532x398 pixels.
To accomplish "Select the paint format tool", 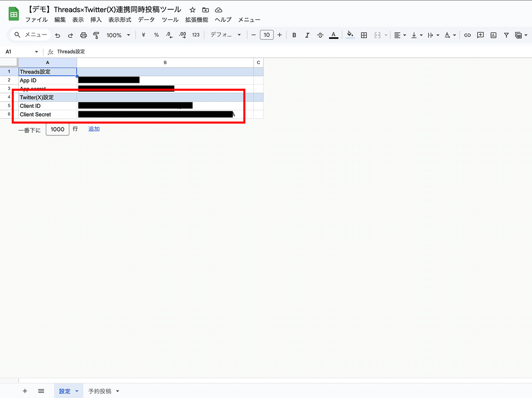I will click(96, 35).
